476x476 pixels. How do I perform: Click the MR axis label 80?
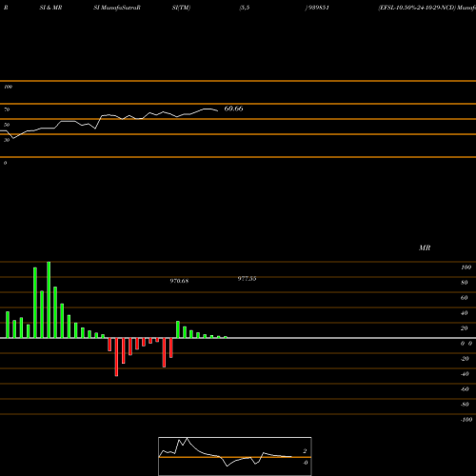(x=465, y=283)
